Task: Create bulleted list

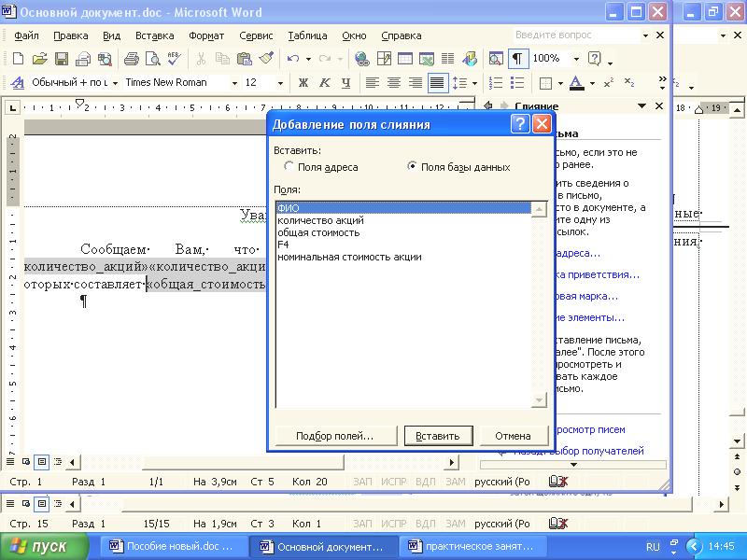Action: pyautogui.click(x=517, y=83)
